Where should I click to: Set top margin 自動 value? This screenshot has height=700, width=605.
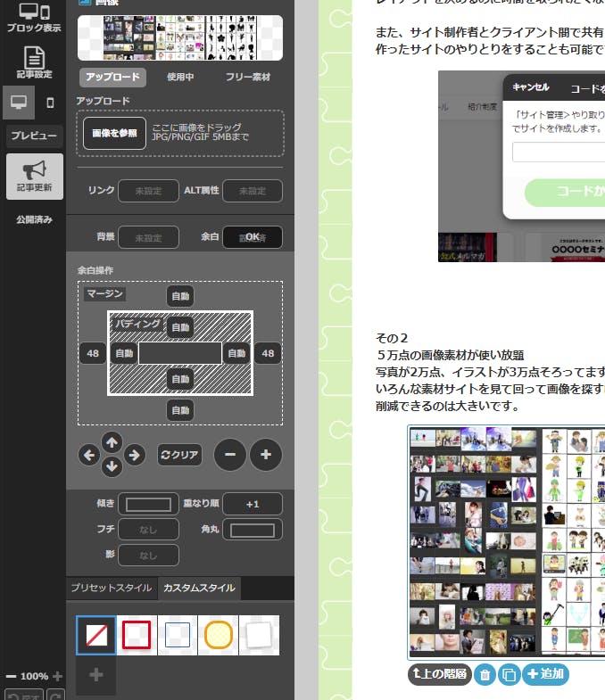tap(180, 296)
